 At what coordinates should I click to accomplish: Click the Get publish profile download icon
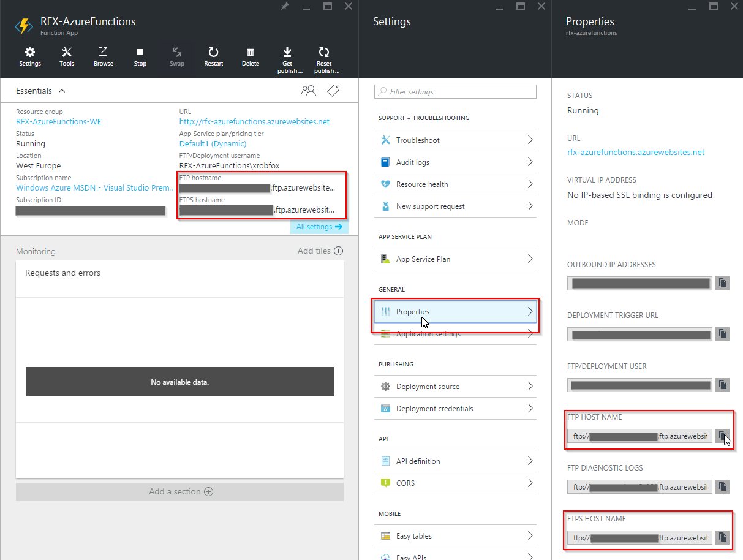(287, 53)
